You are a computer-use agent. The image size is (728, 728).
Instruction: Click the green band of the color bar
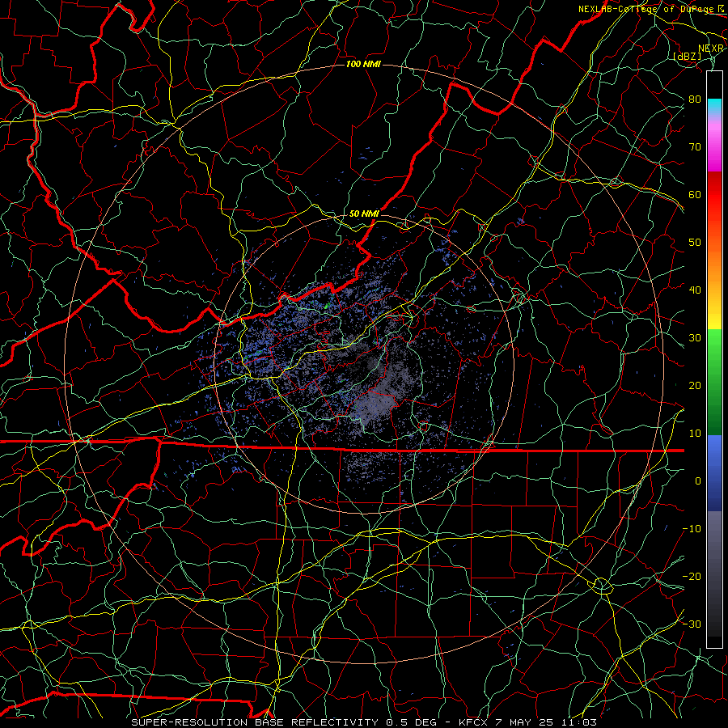[714, 382]
